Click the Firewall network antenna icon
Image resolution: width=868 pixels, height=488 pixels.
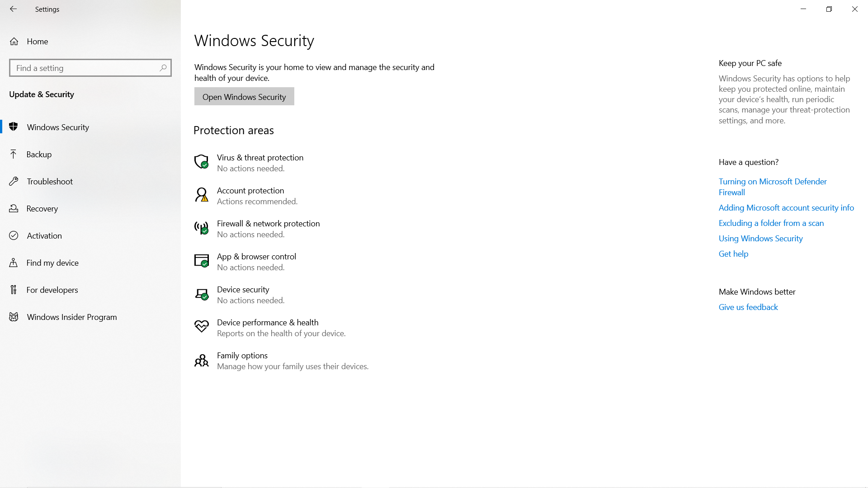click(201, 227)
